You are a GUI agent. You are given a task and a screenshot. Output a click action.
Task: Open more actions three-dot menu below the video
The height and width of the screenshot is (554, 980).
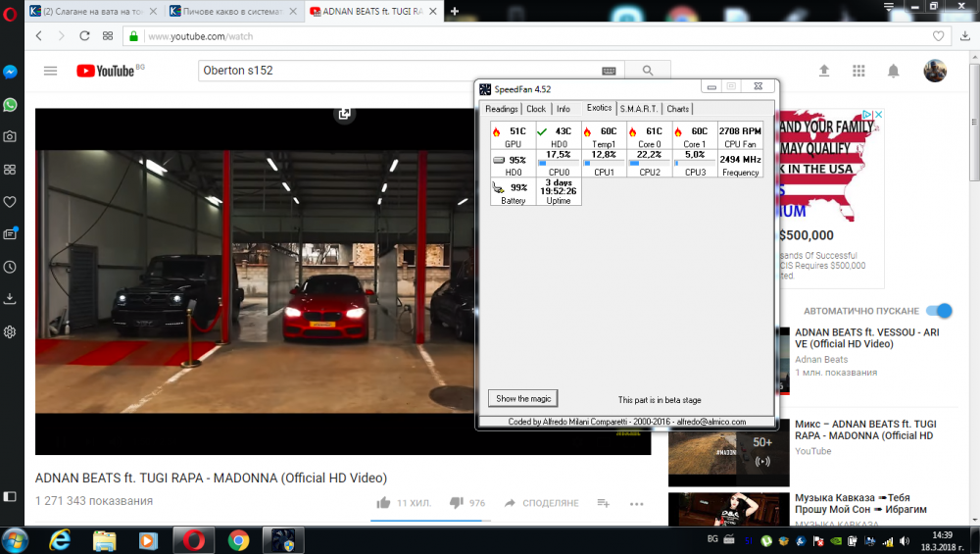(x=636, y=503)
